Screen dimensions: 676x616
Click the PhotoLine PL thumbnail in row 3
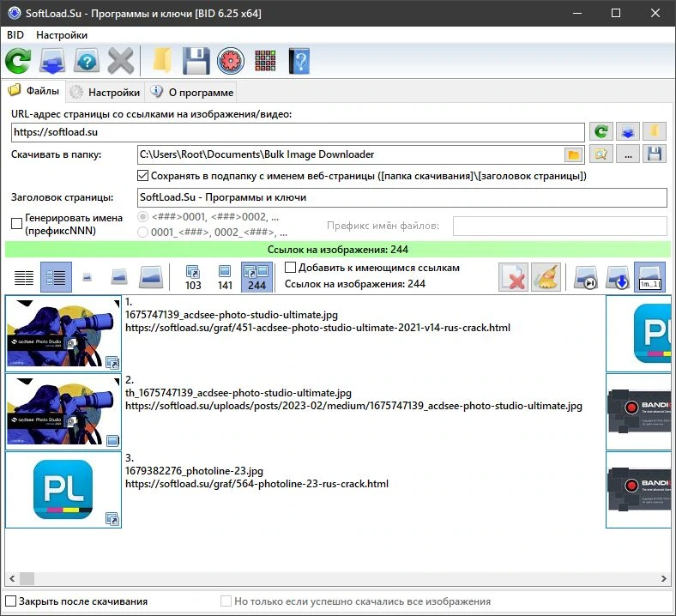tap(63, 490)
